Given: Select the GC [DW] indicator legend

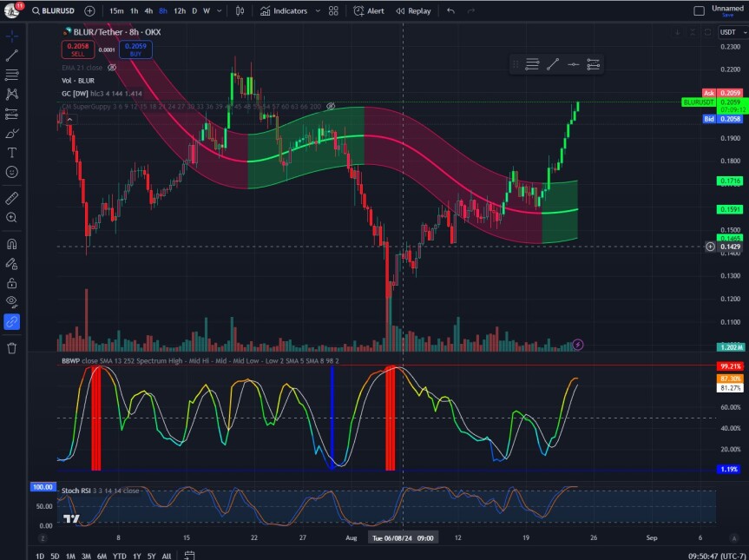Looking at the screenshot, I should click(x=102, y=94).
